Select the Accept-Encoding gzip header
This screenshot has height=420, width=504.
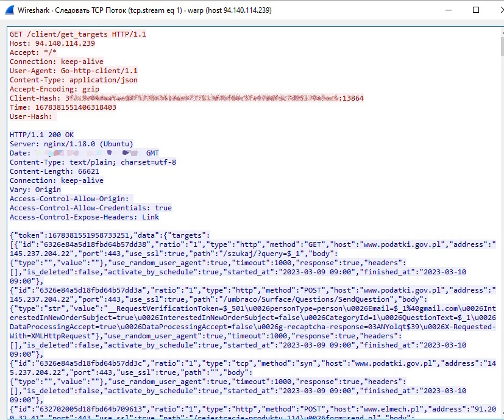55,89
